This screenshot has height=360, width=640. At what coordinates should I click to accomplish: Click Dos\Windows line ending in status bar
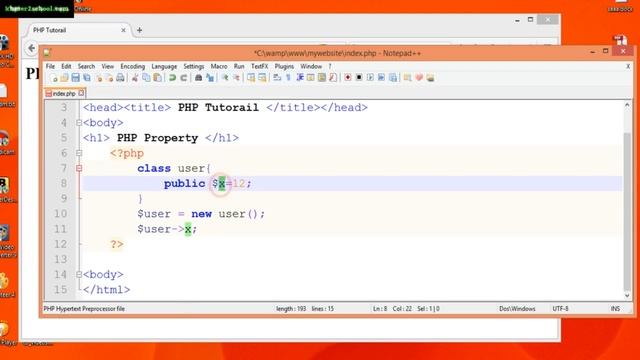[517, 309]
